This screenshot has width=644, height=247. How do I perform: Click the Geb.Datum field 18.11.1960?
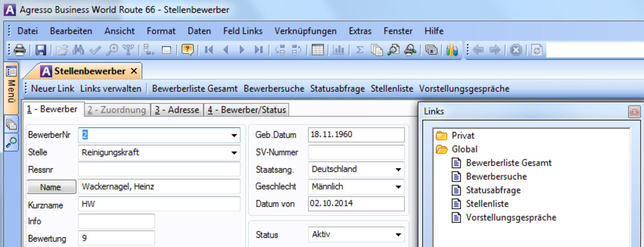click(356, 135)
